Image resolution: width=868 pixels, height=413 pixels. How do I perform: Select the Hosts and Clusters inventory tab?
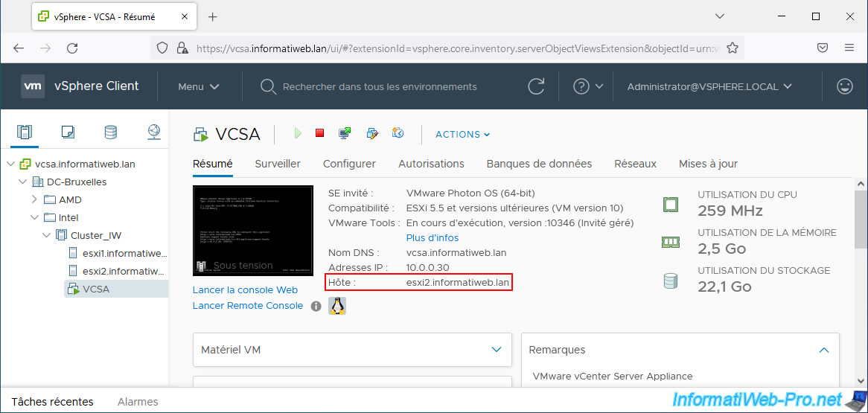[25, 132]
